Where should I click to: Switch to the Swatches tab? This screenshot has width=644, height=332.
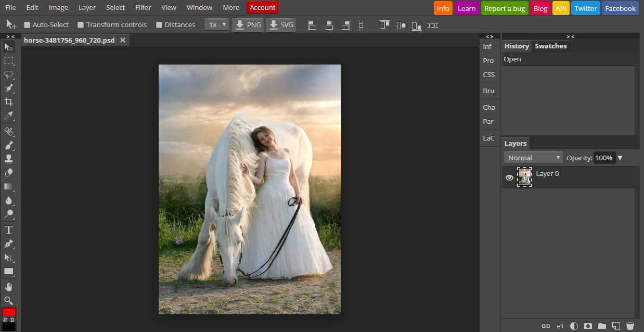551,46
